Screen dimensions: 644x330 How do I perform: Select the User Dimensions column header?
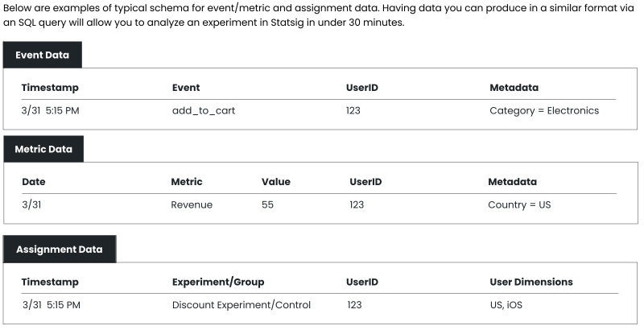(x=531, y=283)
